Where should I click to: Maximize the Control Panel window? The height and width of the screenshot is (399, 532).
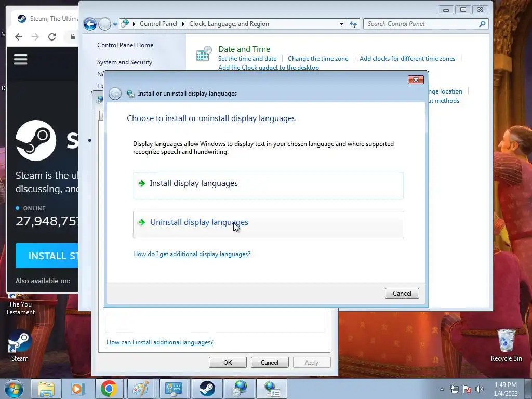click(463, 9)
